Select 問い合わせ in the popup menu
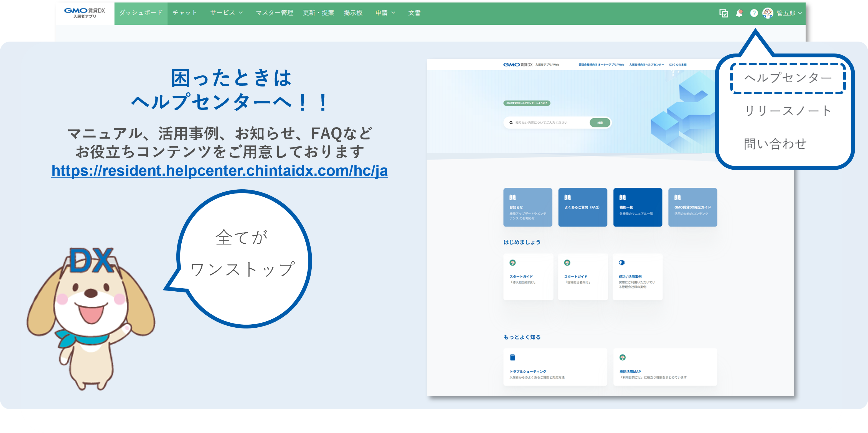Screen dimensions: 868x433 click(775, 144)
